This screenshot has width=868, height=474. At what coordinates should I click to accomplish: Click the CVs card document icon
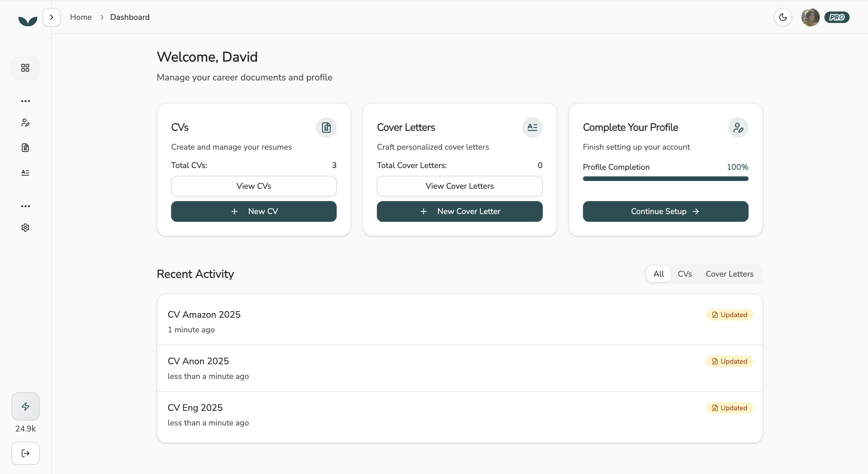[x=326, y=128]
